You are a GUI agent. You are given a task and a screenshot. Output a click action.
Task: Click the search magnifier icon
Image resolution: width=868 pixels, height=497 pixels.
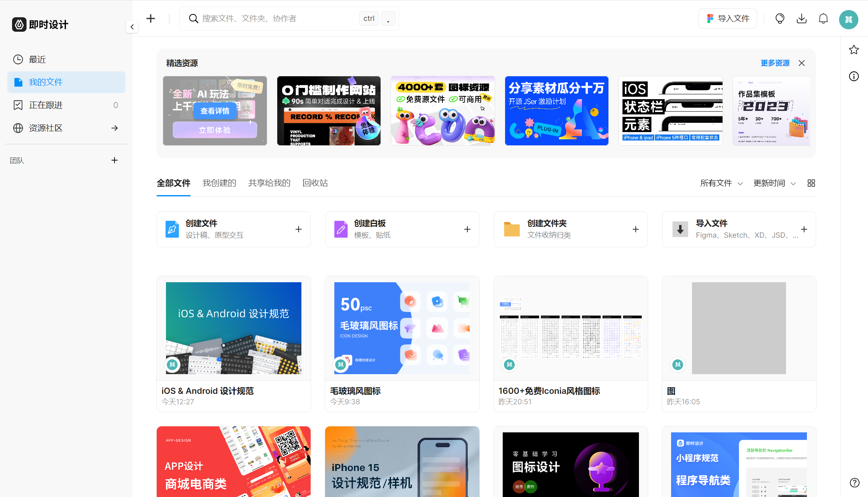tap(193, 18)
